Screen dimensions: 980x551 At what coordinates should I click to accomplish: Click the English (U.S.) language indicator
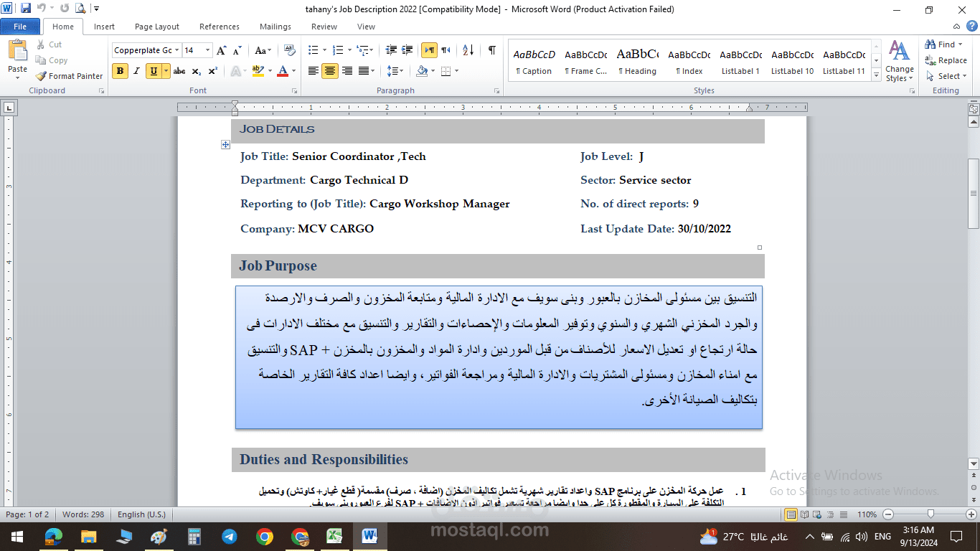coord(141,514)
